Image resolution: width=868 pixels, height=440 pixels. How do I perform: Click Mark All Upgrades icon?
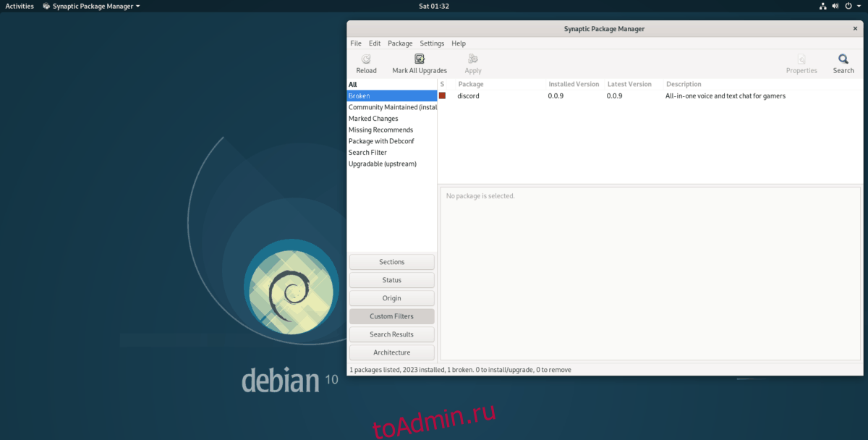pyautogui.click(x=420, y=59)
